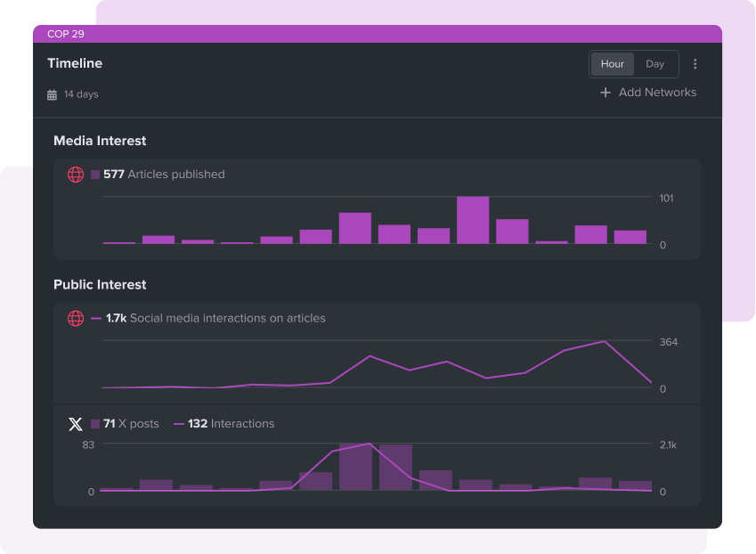Switch timeline view to Day
This screenshot has height=554, width=756.
655,64
